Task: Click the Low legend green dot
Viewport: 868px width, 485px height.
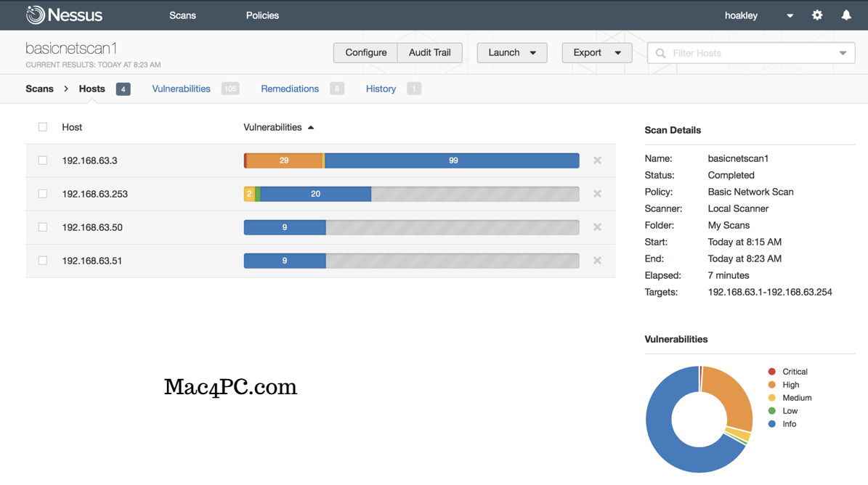Action: (x=771, y=411)
